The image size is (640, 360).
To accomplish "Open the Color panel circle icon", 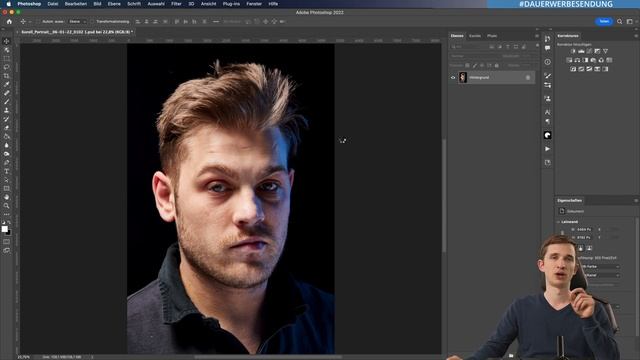I will [547, 135].
